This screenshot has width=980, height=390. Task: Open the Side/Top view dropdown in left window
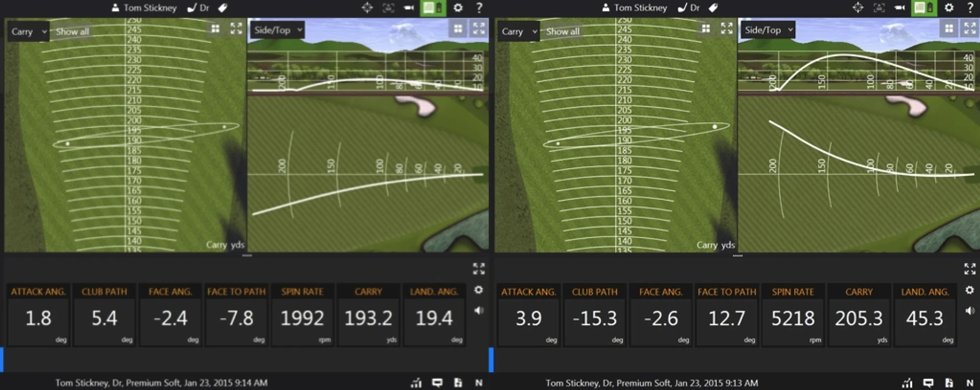tap(278, 30)
